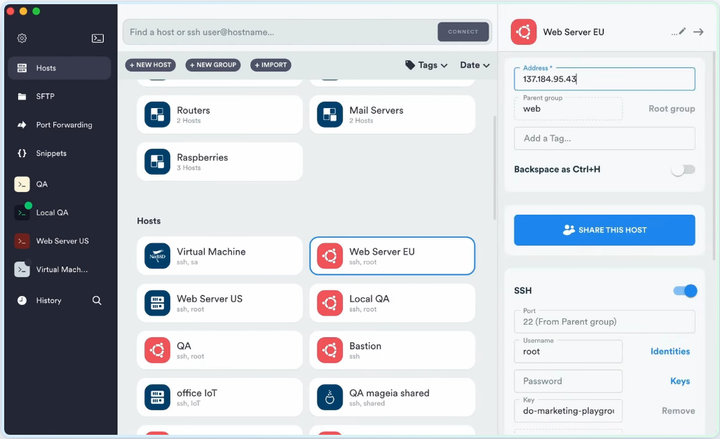Click the host list scrollbar
Image resolution: width=720 pixels, height=439 pixels.
495,168
